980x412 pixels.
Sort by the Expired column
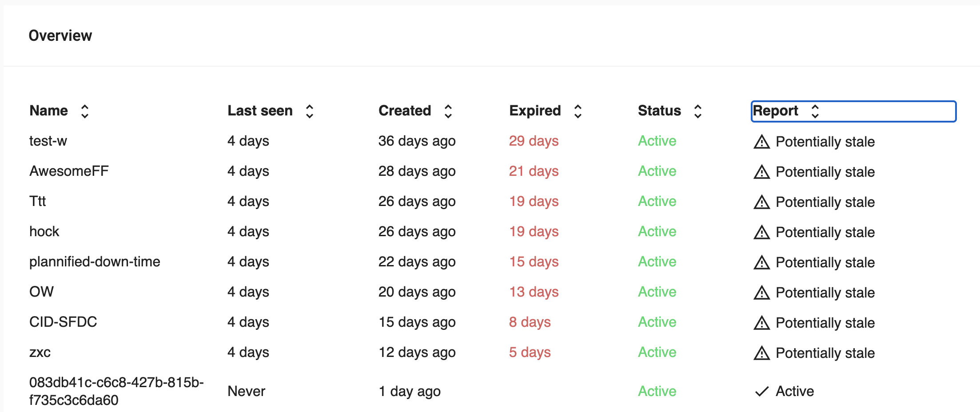(x=578, y=111)
